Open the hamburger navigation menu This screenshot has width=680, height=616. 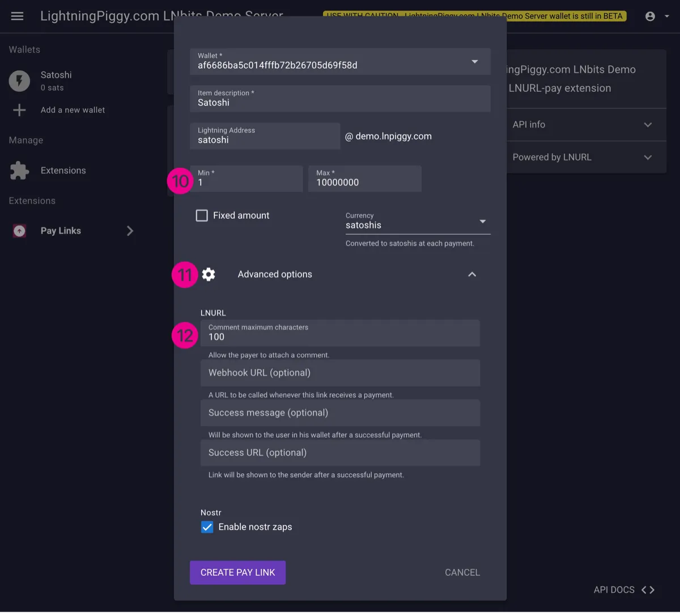coord(18,16)
